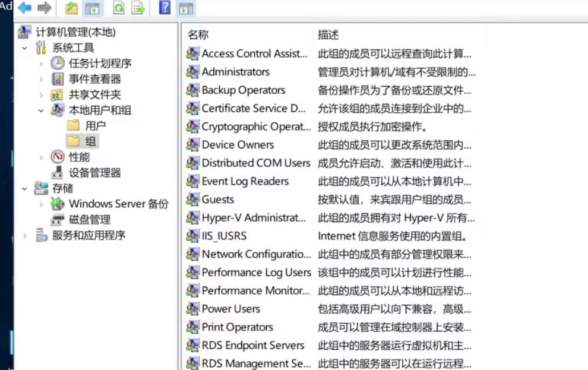Collapse the 存储 tree node

(25, 188)
